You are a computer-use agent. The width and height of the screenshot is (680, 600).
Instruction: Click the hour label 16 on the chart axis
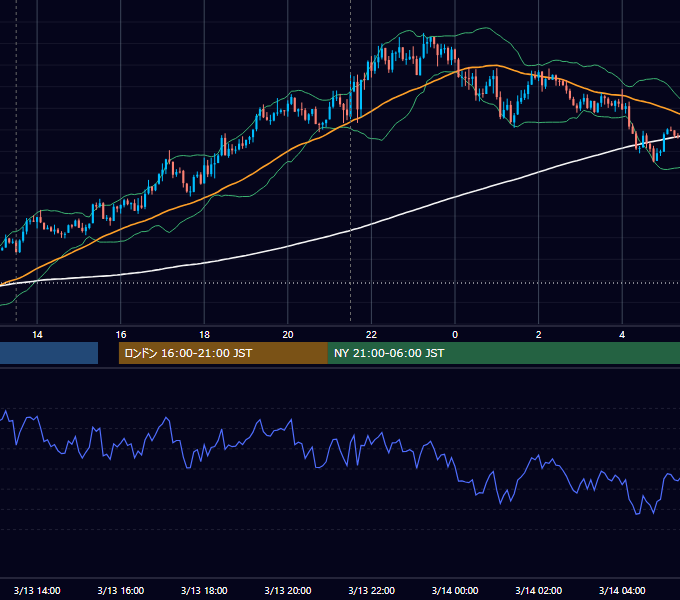pos(121,335)
